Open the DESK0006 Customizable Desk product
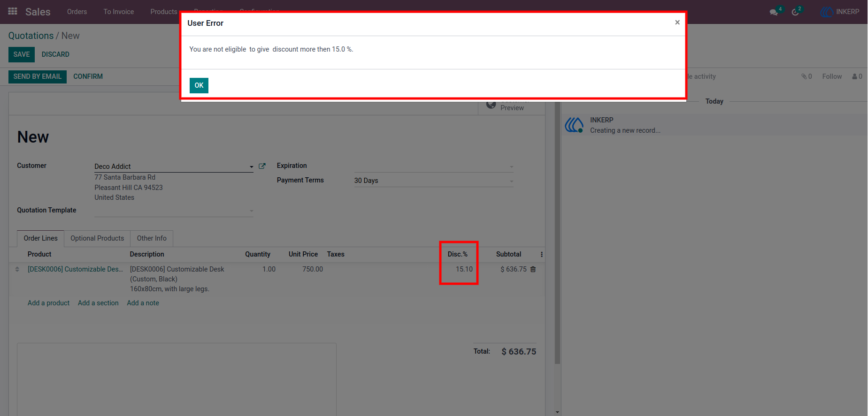868x416 pixels. click(x=75, y=269)
